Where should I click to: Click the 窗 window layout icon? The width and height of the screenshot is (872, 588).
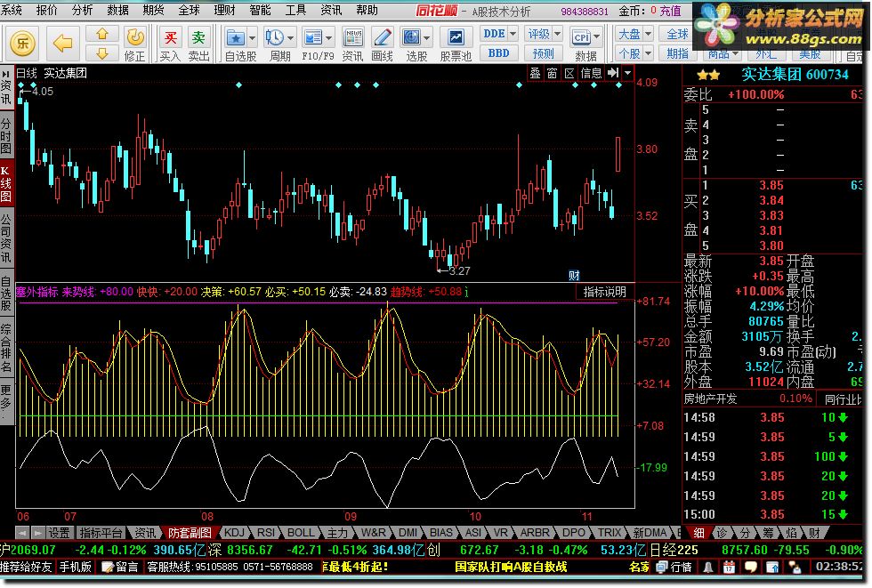pos(552,73)
